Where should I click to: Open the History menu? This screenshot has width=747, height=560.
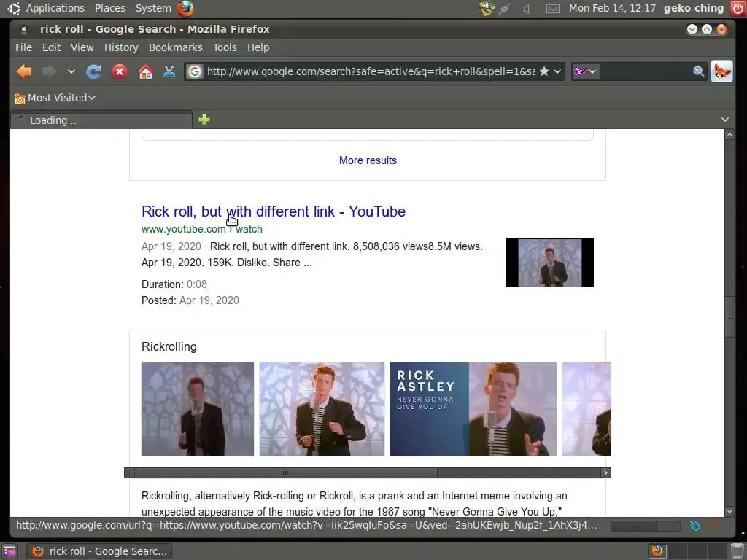(121, 47)
